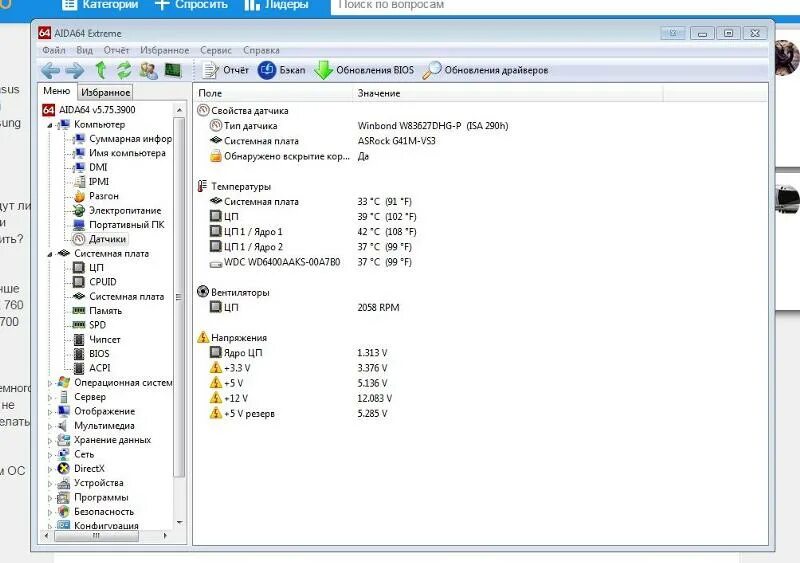Click the Вентиляторы fan section icon
Image resolution: width=800 pixels, height=563 pixels.
(x=203, y=291)
